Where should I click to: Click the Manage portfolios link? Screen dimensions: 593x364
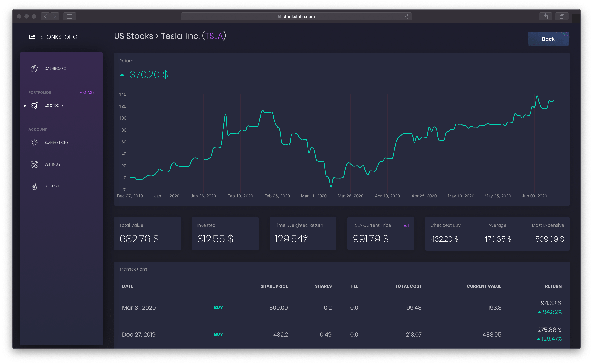point(87,93)
